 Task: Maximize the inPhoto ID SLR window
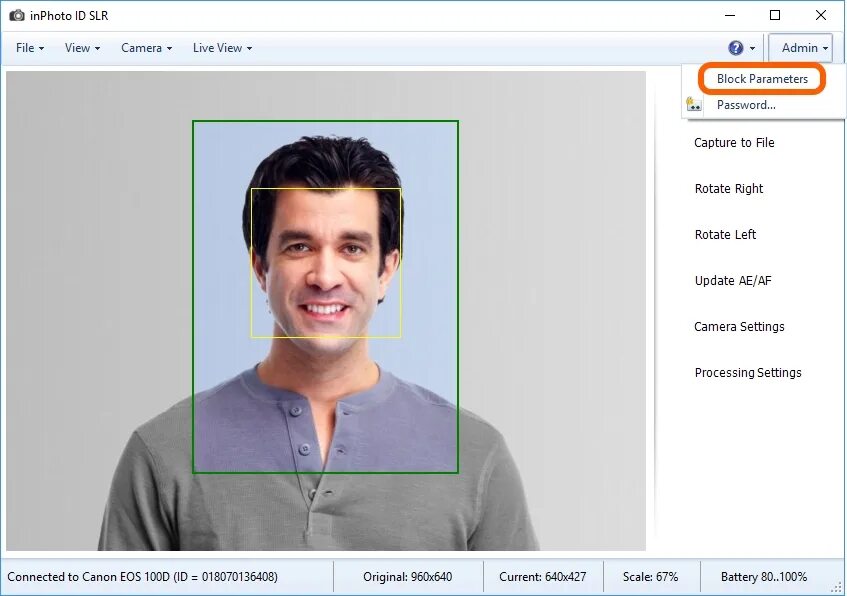point(775,15)
